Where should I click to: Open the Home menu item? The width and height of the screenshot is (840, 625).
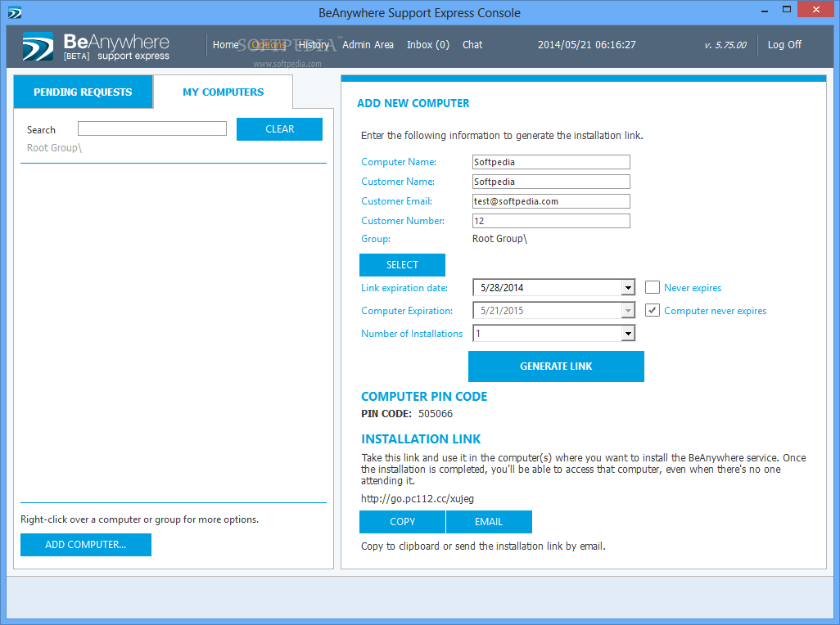coord(225,45)
